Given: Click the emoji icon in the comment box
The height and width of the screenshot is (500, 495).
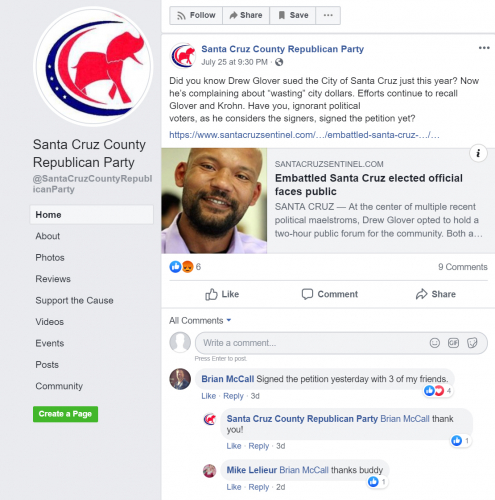Looking at the screenshot, I should point(434,343).
